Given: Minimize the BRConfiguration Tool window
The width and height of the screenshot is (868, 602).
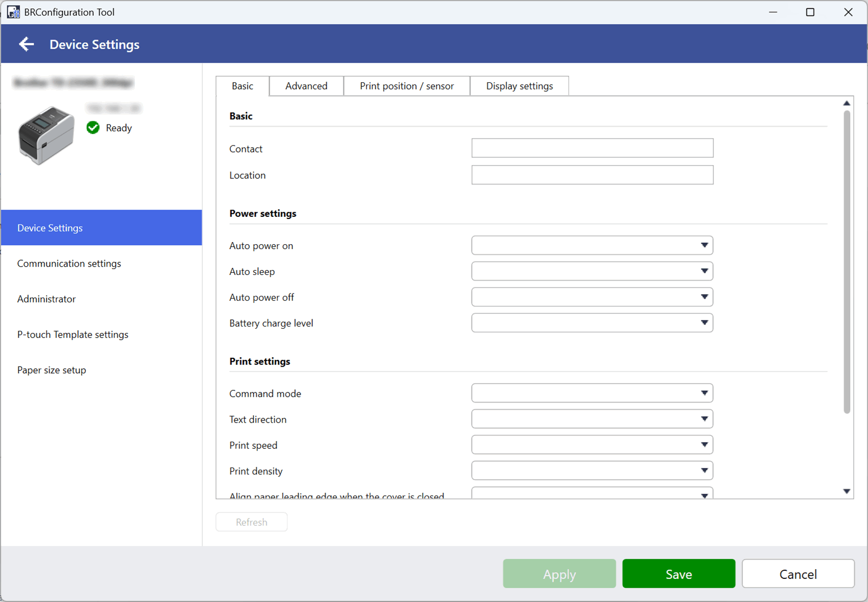Looking at the screenshot, I should pos(773,12).
